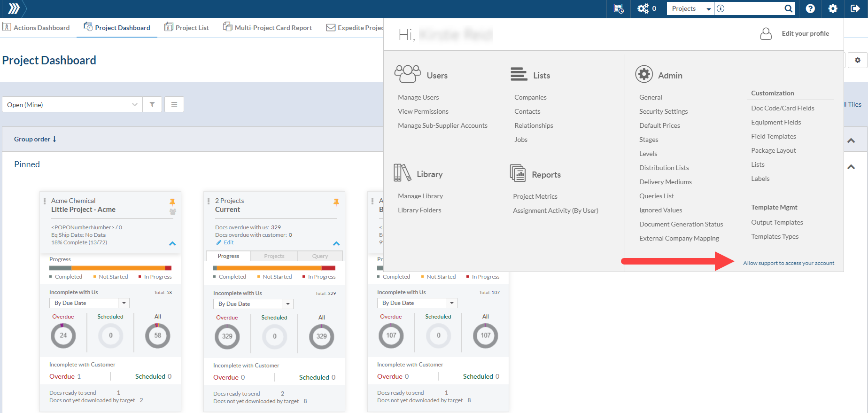Click the info icon in search box
Image resolution: width=868 pixels, height=413 pixels.
(x=721, y=8)
